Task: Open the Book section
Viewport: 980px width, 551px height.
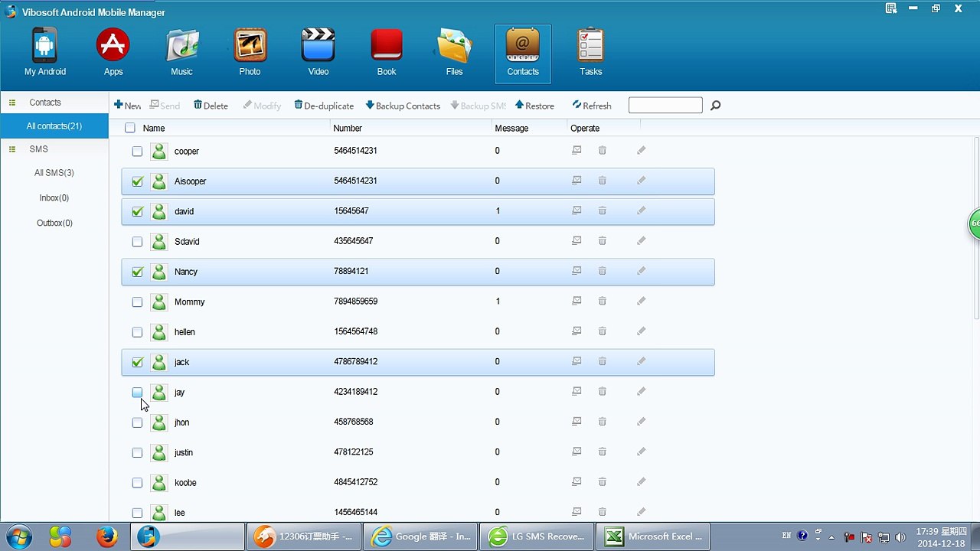Action: pos(387,53)
